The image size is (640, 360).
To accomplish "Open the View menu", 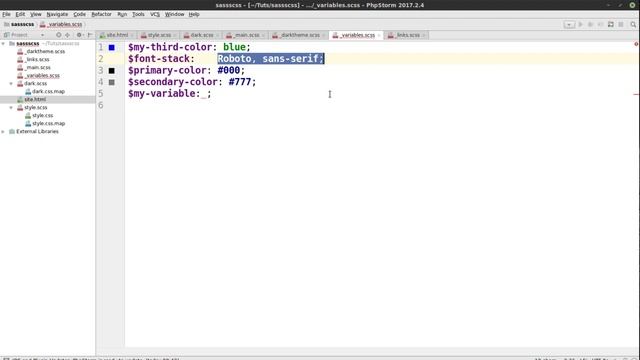I will tap(36, 14).
